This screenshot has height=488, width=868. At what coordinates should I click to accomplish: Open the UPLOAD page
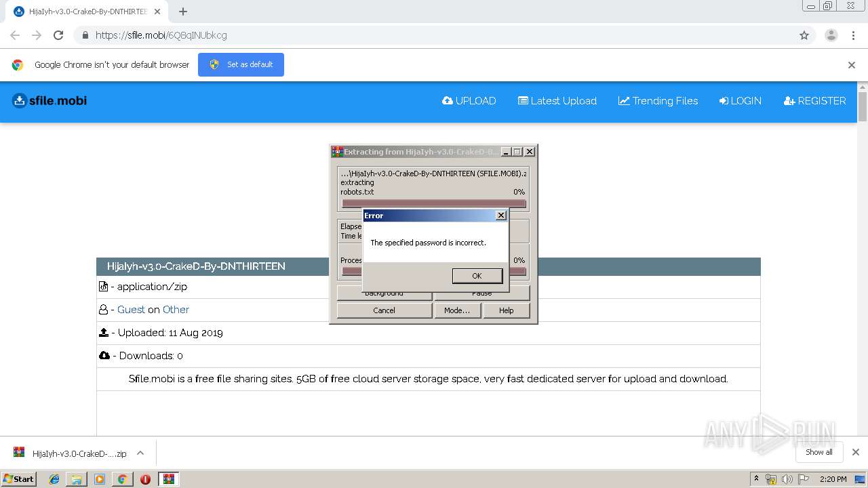(x=469, y=101)
